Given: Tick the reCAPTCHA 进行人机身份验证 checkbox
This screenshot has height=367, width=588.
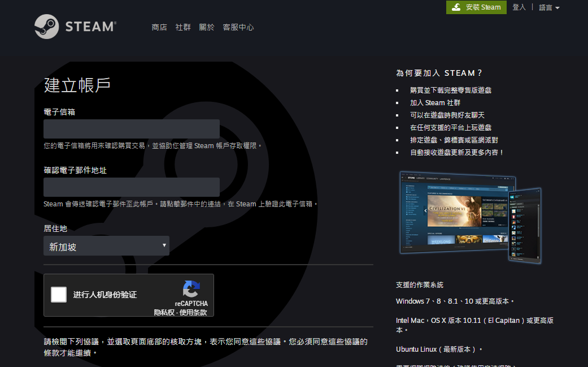Looking at the screenshot, I should click(x=59, y=295).
